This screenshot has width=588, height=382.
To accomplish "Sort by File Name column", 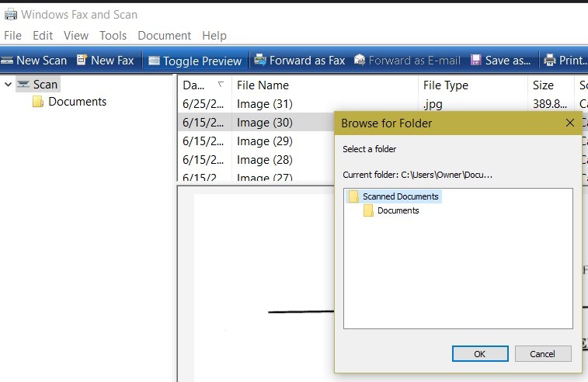I will pyautogui.click(x=325, y=85).
